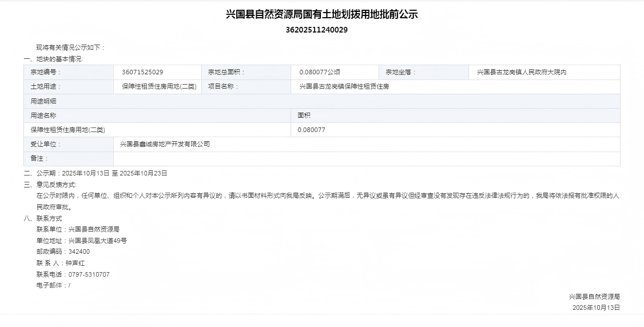Select the notice number 36202511240029
The image size is (644, 327).
[316, 30]
